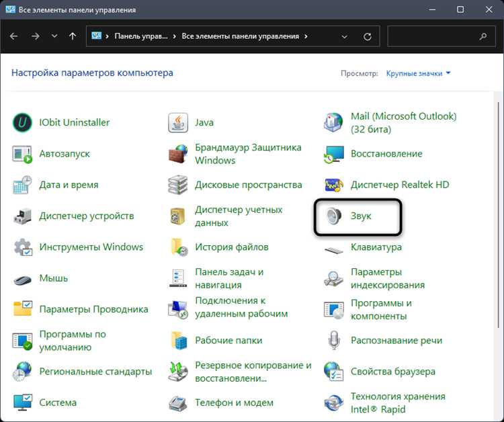Screen dimensions: 504x422
Task: Open the Система text link
Action: pyautogui.click(x=58, y=403)
